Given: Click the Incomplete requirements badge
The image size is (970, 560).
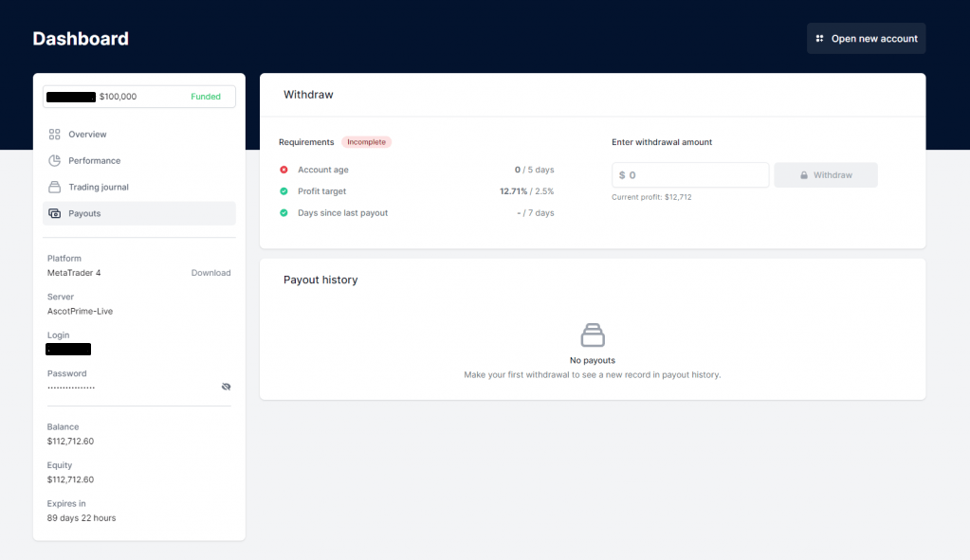Looking at the screenshot, I should [x=366, y=141].
